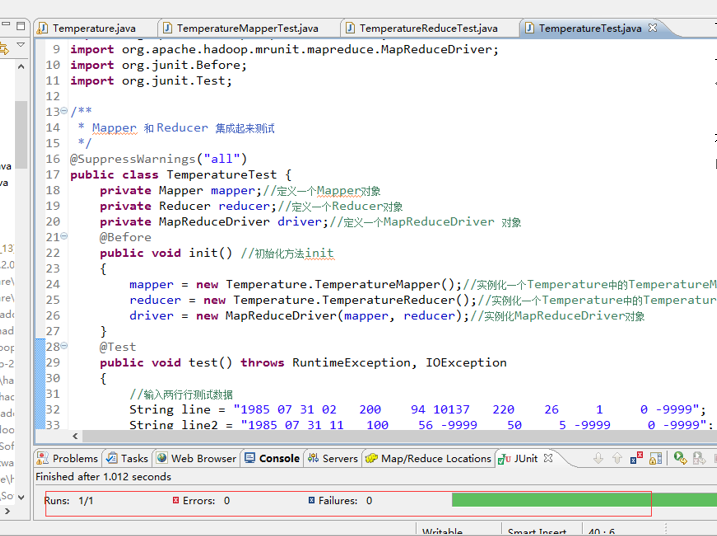Click the Problems view icon
This screenshot has height=536, width=717.
pos(43,458)
